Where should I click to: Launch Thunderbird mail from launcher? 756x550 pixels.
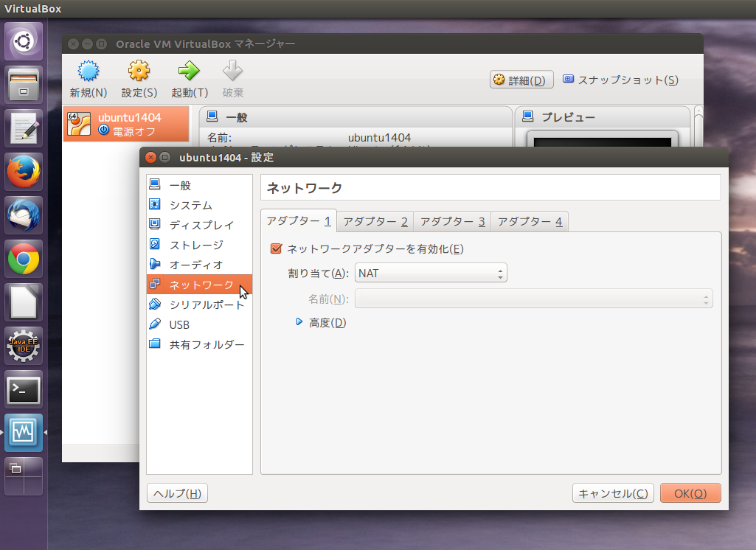[x=24, y=215]
